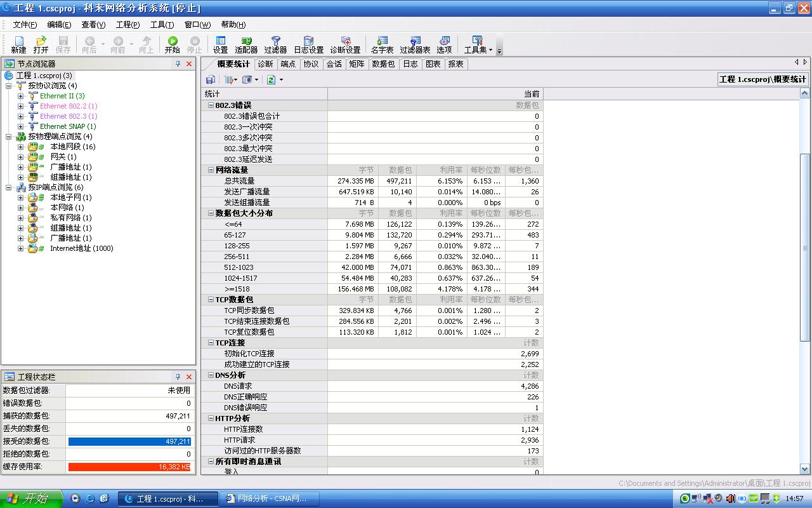812x508 pixels.
Task: Switch to the 图表 tab
Action: [433, 64]
